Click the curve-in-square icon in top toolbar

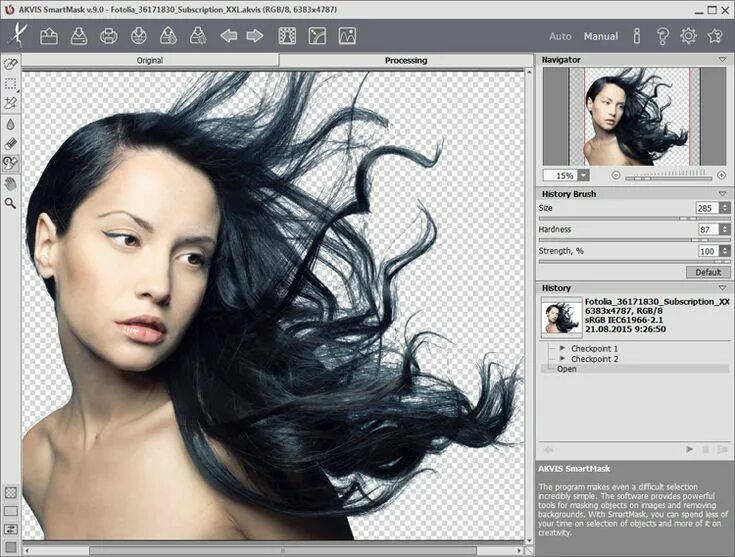tap(317, 36)
